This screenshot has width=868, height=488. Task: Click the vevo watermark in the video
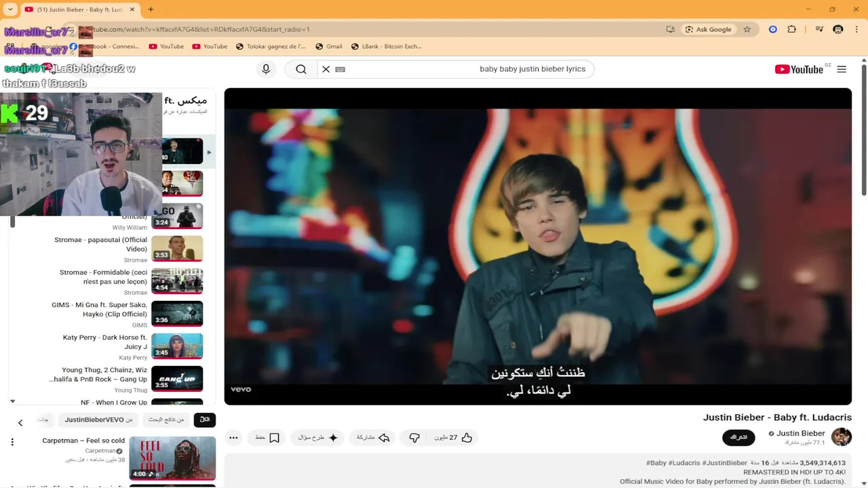click(x=241, y=389)
